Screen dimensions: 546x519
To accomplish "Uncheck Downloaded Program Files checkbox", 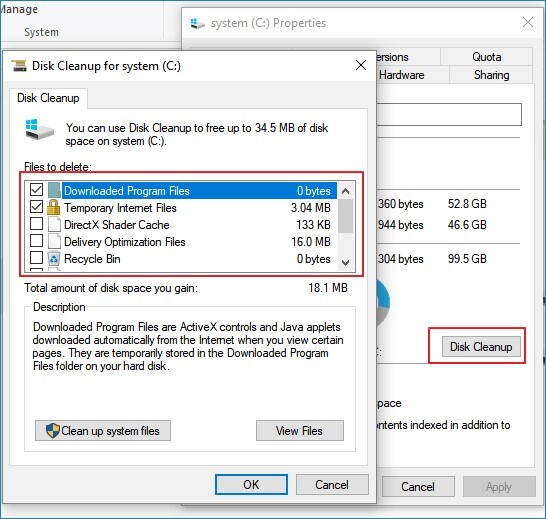I will 36,190.
